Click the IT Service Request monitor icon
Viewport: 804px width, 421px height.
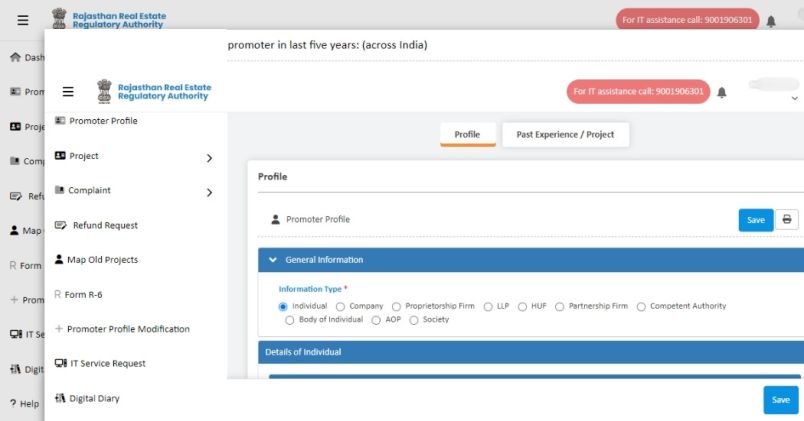point(60,363)
